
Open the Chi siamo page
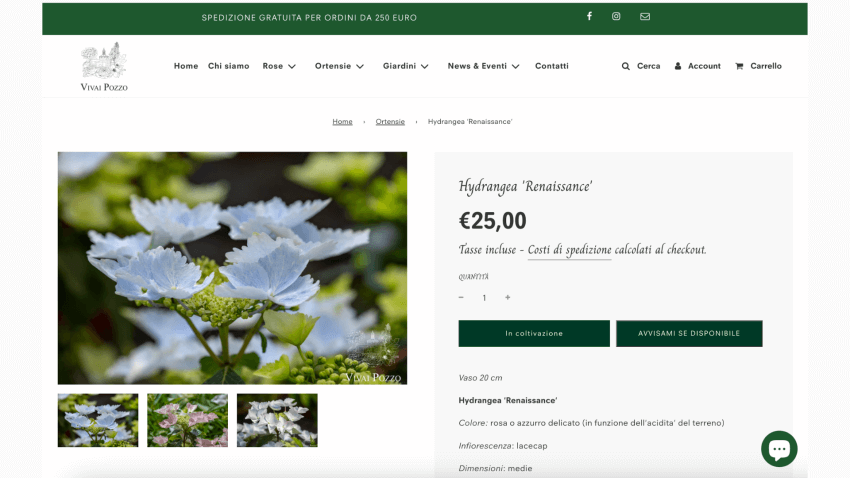(x=229, y=66)
